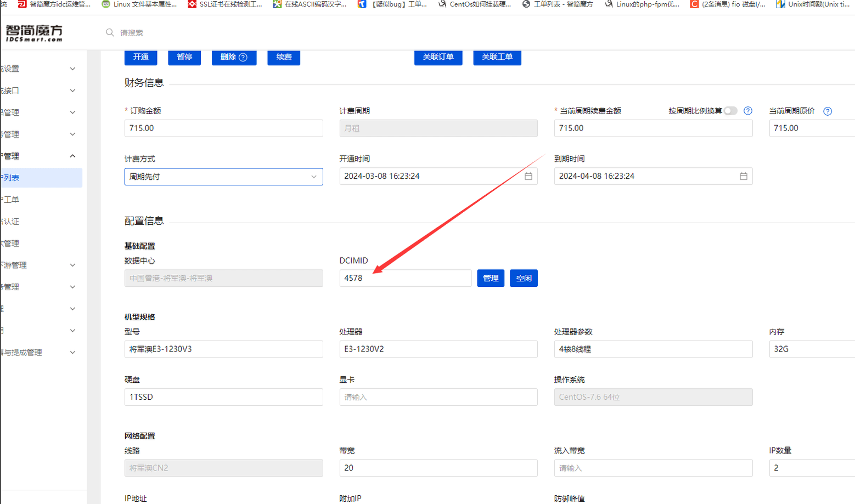Click the 型号 field 将军澳E3-1230V3
The image size is (855, 504).
pyautogui.click(x=223, y=349)
